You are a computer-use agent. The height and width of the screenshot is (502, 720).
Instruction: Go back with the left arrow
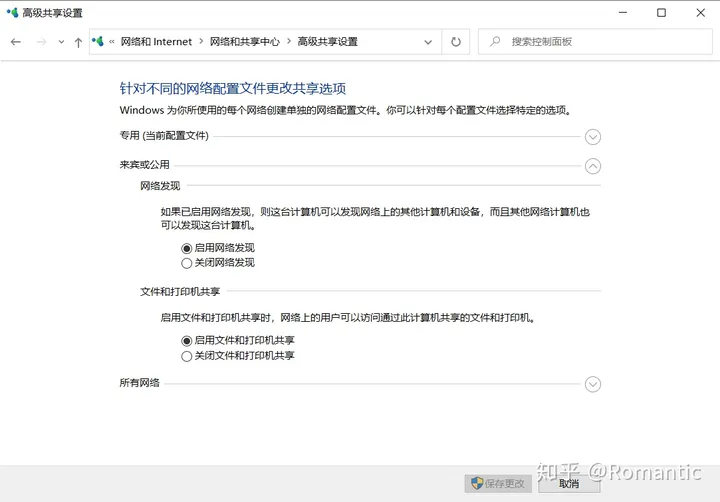point(16,42)
